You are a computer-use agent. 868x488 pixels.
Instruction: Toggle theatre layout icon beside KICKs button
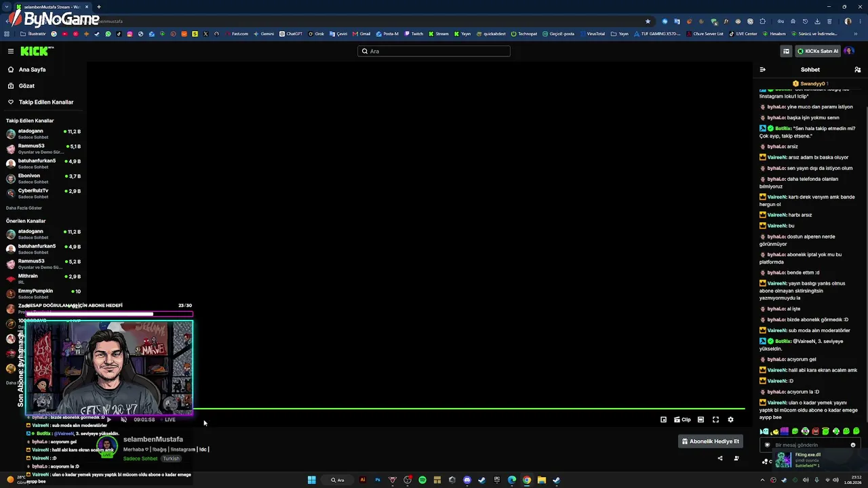(786, 51)
